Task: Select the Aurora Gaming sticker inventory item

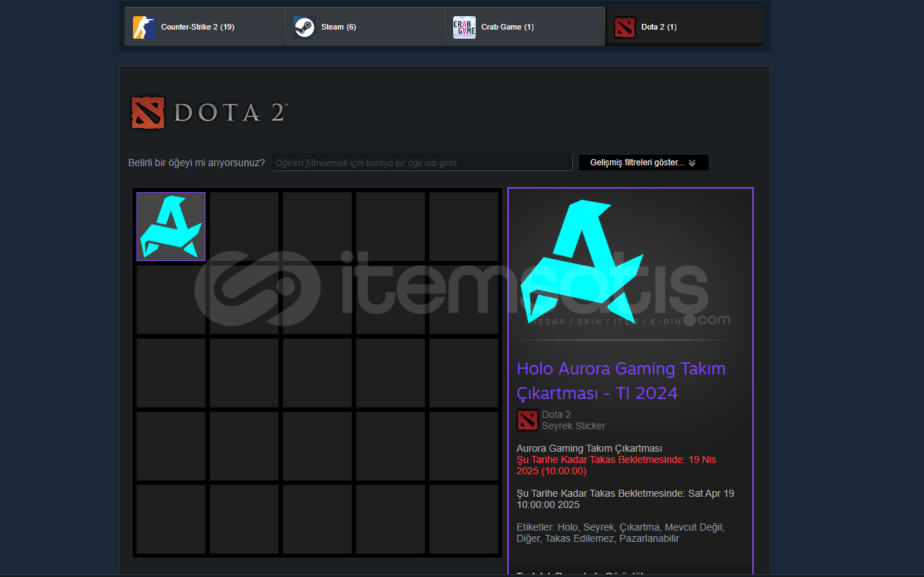Action: [x=171, y=227]
